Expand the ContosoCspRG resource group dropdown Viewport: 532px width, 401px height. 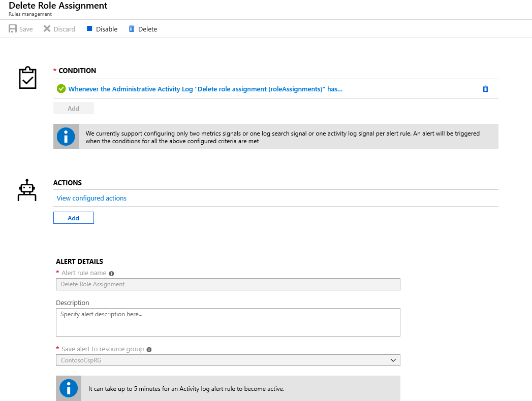coord(228,360)
